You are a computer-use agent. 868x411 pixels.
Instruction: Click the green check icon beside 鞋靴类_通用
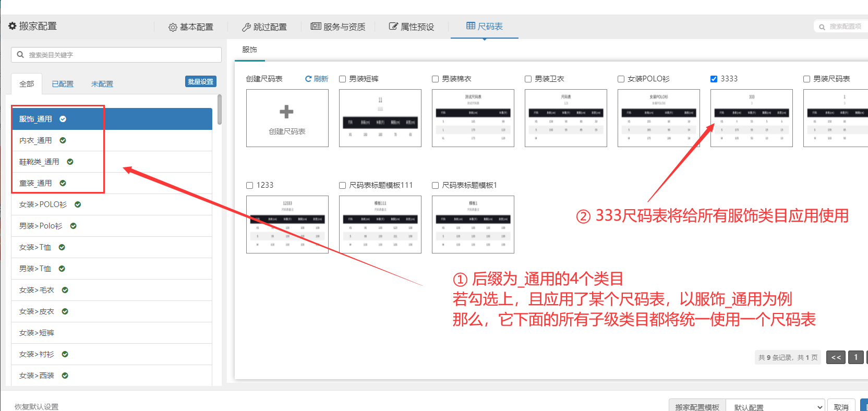(70, 162)
